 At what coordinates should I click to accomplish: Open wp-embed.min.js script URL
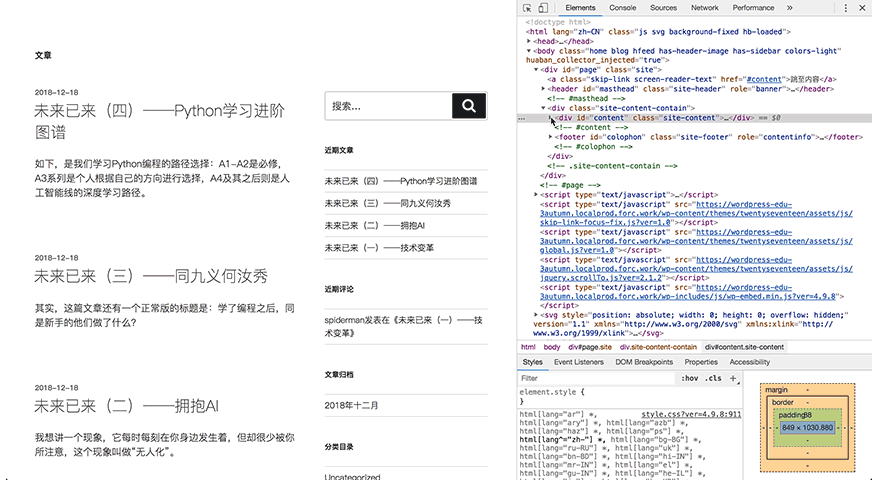pyautogui.click(x=688, y=292)
